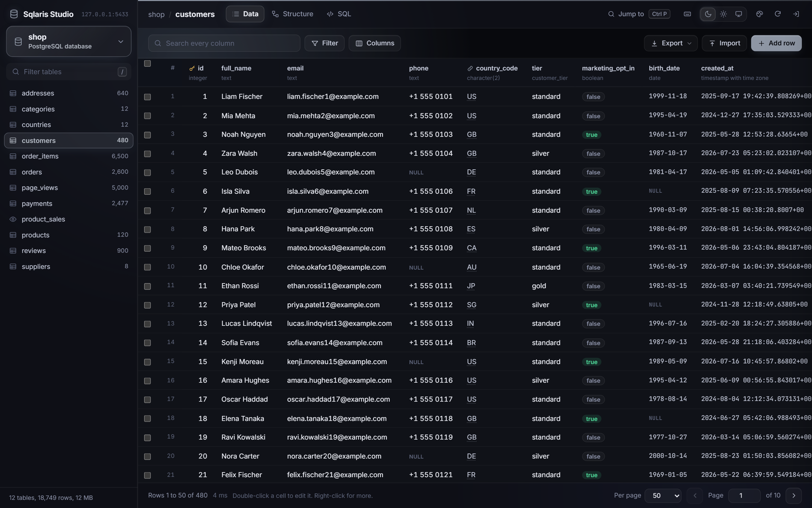Switch to the Data tab
812x508 pixels.
tap(245, 14)
